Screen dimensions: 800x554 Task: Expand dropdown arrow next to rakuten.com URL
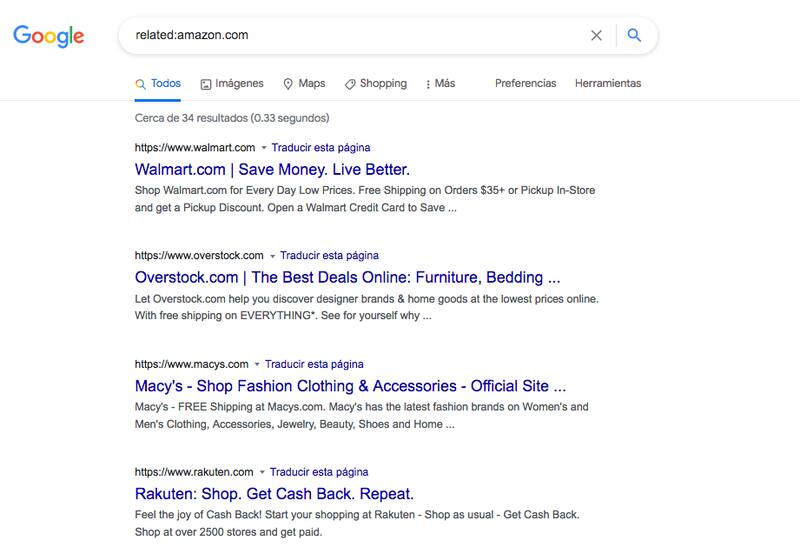tap(262, 472)
